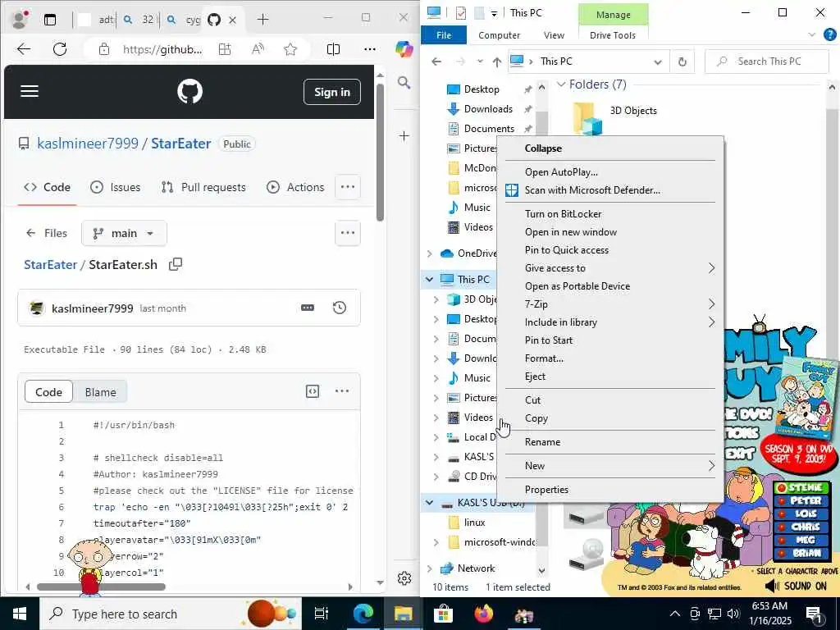Open the View ribbon tab

point(554,34)
